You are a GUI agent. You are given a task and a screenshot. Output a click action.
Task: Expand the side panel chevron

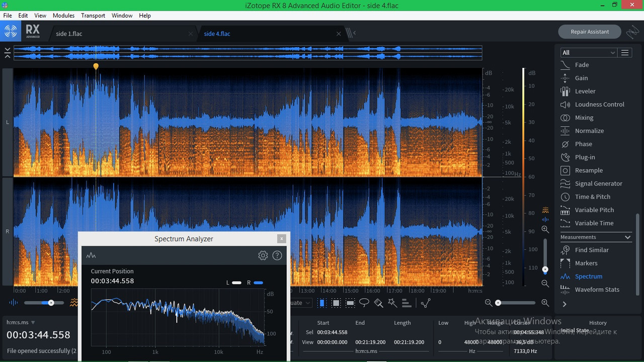[565, 304]
